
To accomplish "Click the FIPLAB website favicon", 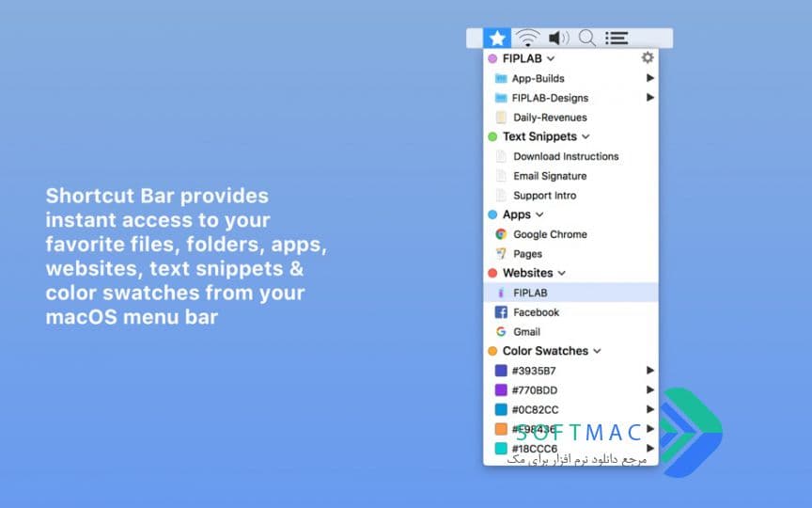I will 501,293.
